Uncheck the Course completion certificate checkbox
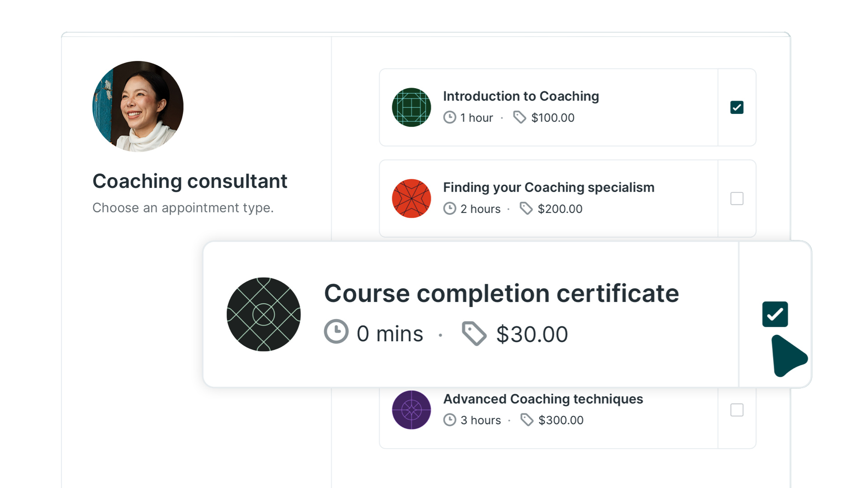This screenshot has width=868, height=488. tap(775, 314)
